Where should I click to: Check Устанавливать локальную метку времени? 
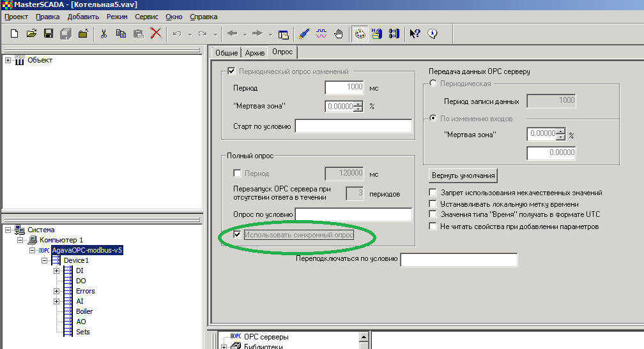pyautogui.click(x=433, y=204)
